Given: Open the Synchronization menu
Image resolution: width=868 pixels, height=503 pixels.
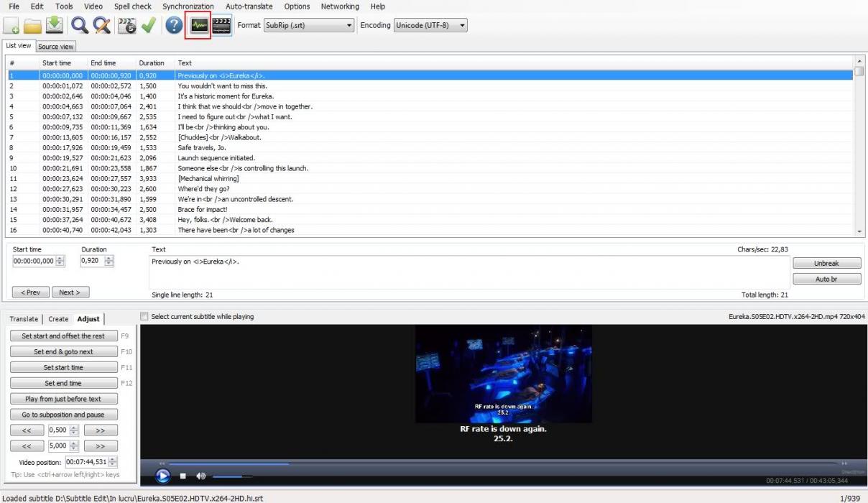Looking at the screenshot, I should point(188,6).
